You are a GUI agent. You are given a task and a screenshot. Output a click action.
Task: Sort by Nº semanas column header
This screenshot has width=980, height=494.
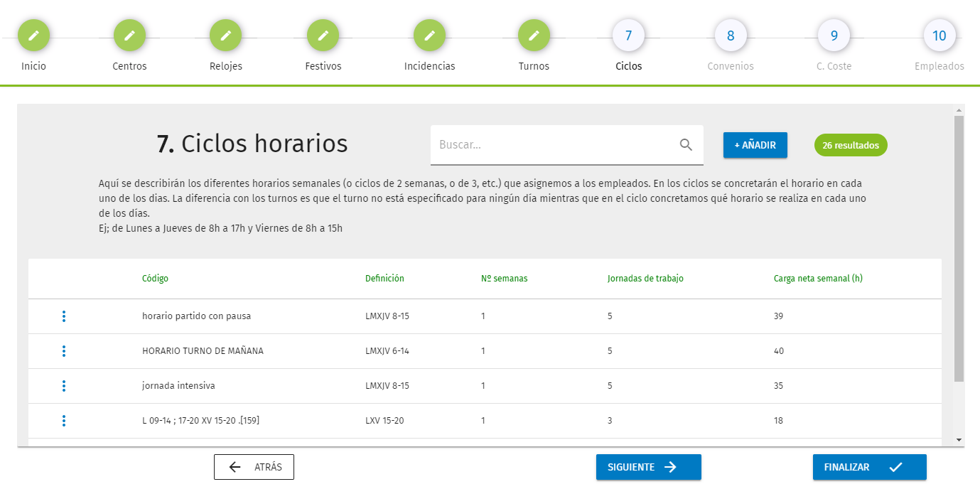tap(505, 279)
